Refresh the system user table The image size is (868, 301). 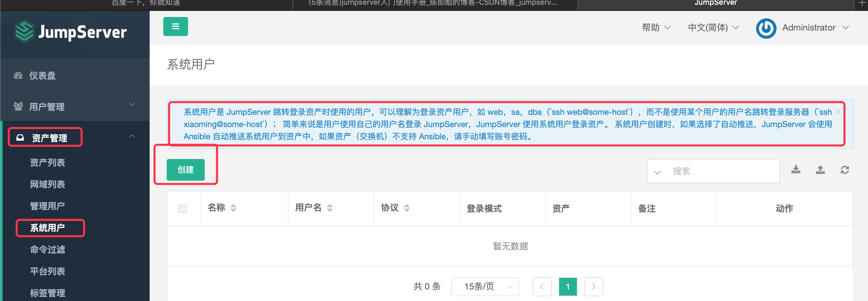click(x=845, y=170)
